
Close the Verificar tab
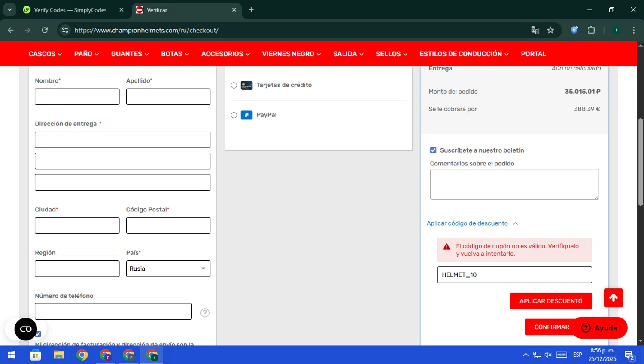click(x=234, y=10)
